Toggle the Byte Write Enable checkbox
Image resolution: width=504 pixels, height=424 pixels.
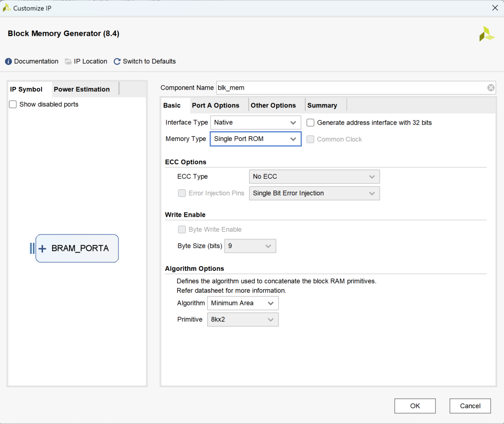click(x=182, y=230)
